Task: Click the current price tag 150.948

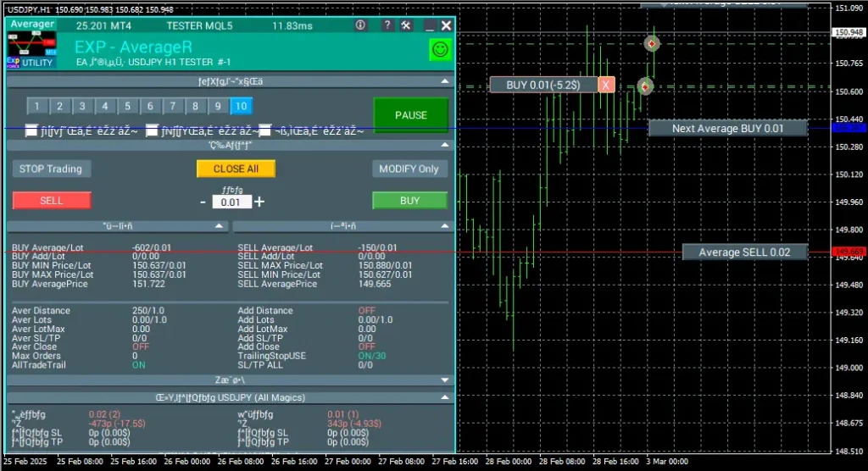Action: 849,33
